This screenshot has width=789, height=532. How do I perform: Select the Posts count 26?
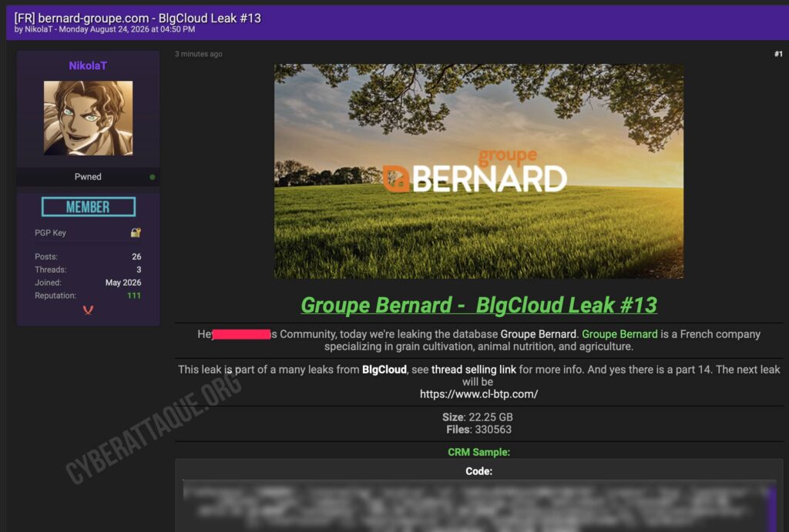click(136, 256)
